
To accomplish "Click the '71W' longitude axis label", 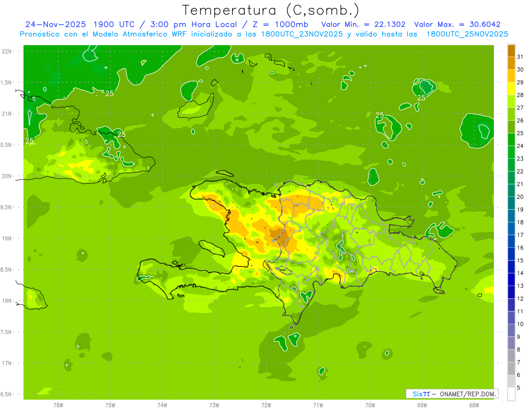I will [318, 405].
